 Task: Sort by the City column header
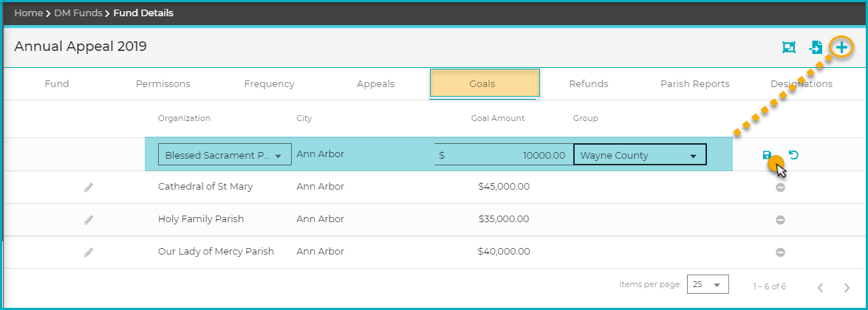[x=304, y=118]
